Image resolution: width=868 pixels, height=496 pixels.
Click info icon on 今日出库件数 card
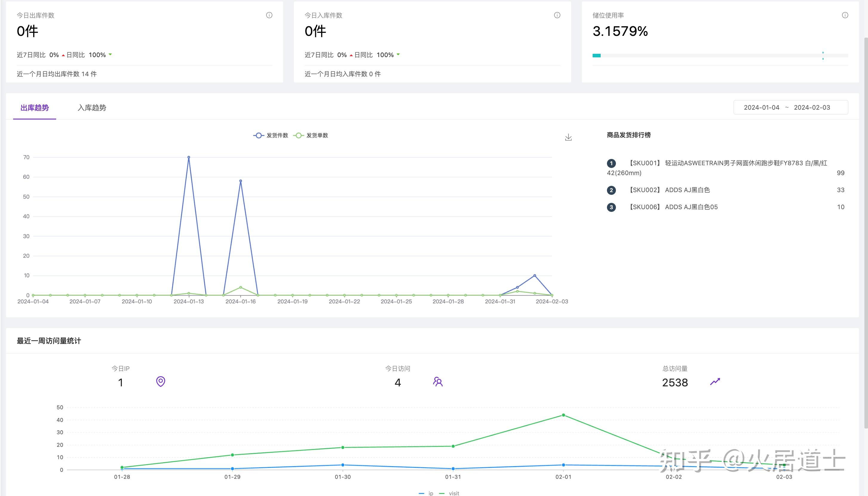pyautogui.click(x=269, y=15)
